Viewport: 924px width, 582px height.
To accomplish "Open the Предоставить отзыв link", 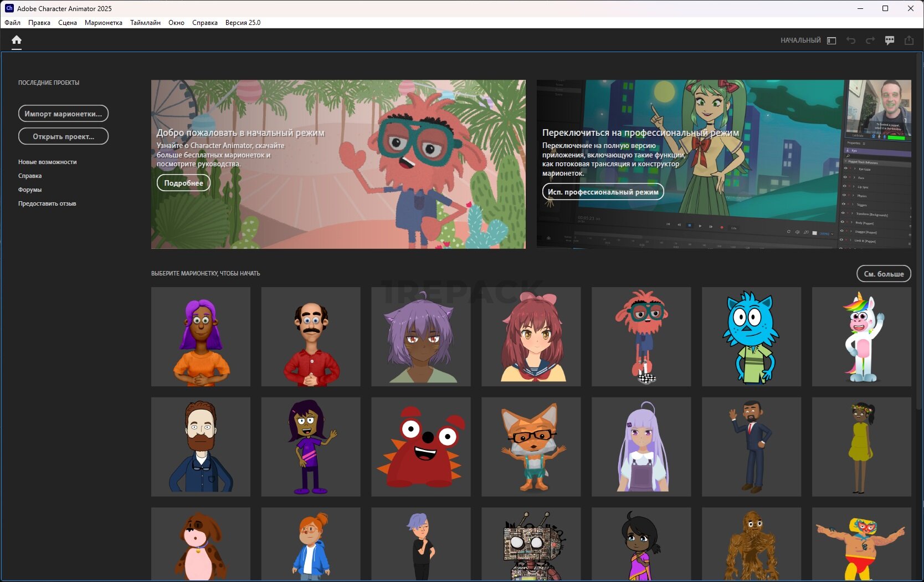I will click(x=47, y=203).
